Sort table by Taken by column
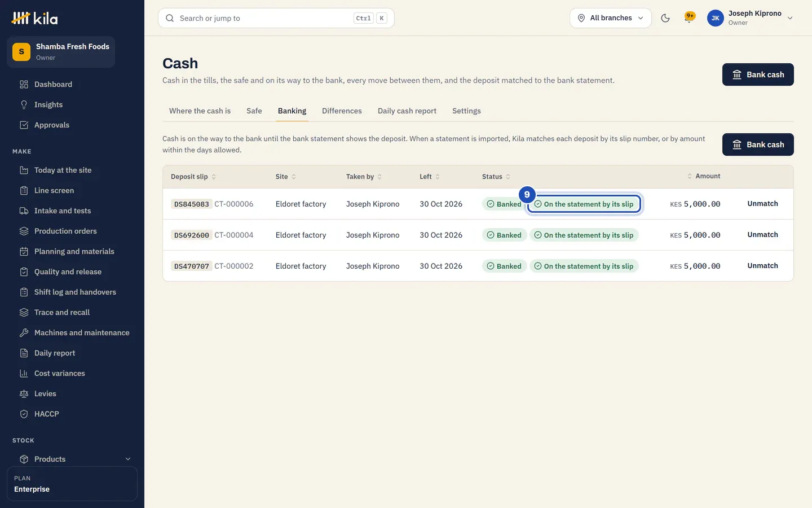The height and width of the screenshot is (508, 812). [364, 177]
